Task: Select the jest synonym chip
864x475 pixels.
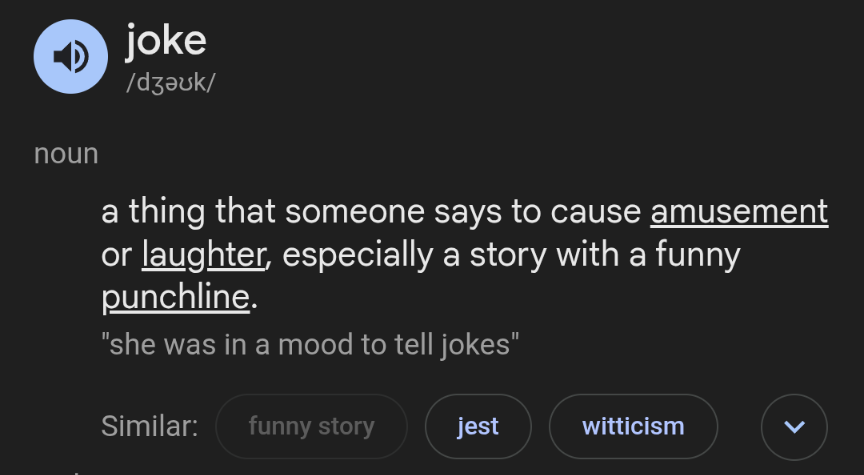Action: pyautogui.click(x=478, y=427)
